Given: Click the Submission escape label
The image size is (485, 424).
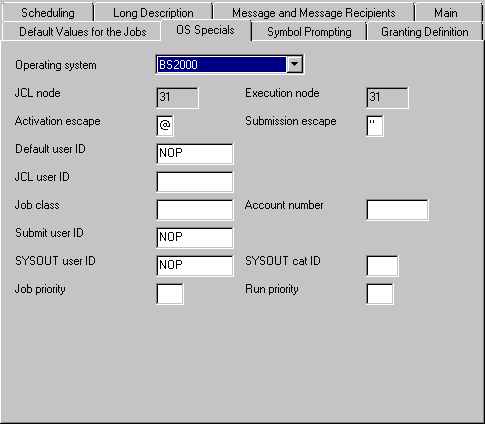Looking at the screenshot, I should pyautogui.click(x=291, y=121).
